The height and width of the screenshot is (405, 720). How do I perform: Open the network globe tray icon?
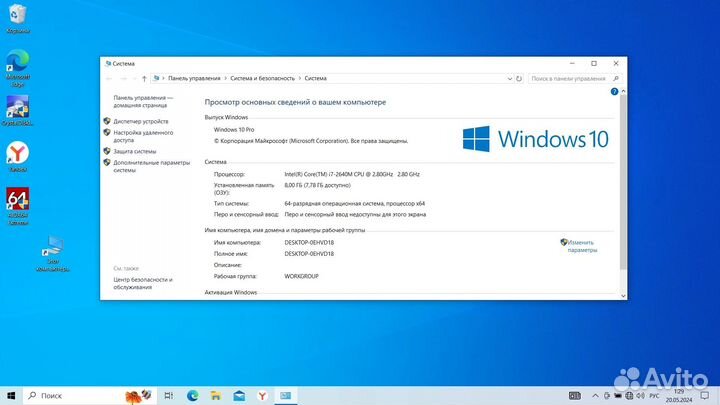629,395
